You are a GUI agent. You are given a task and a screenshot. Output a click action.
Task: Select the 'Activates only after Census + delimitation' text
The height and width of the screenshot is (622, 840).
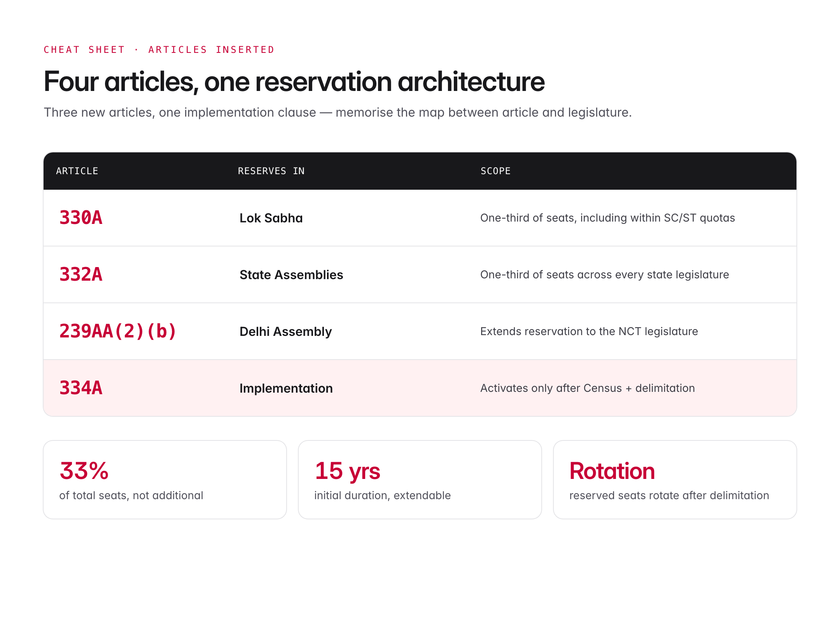587,388
